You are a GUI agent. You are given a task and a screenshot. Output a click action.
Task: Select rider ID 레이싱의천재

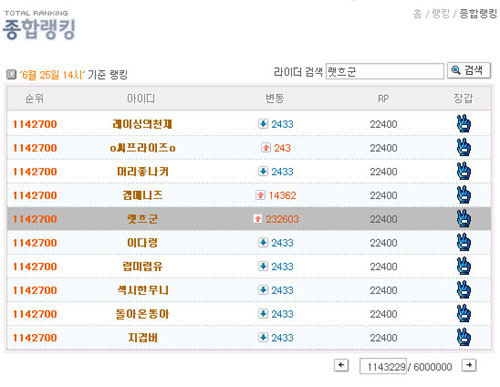[142, 124]
